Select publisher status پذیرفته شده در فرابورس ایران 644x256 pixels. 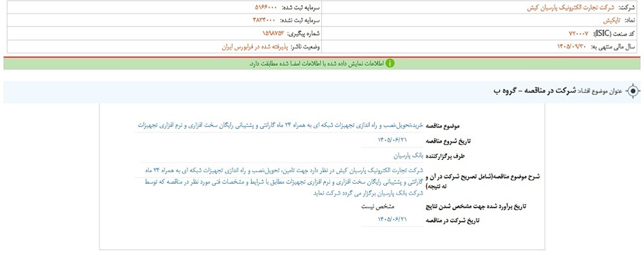click(x=254, y=46)
